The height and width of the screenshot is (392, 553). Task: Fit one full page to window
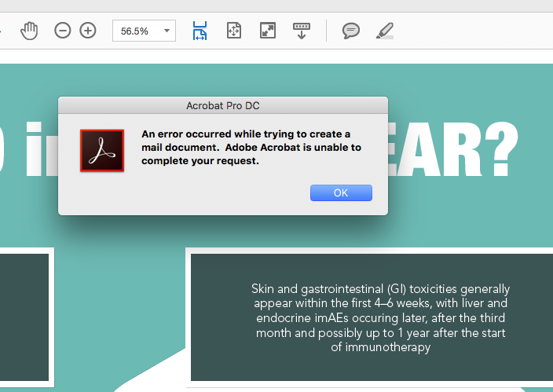pyautogui.click(x=234, y=31)
